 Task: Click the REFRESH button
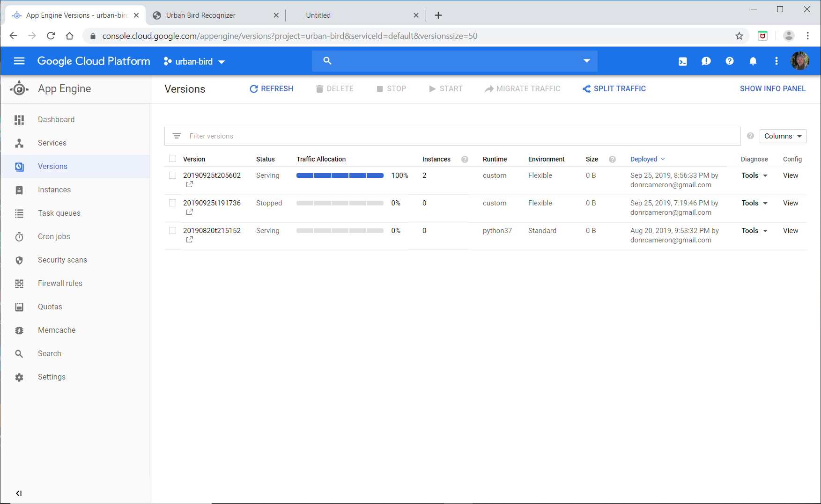tap(271, 89)
